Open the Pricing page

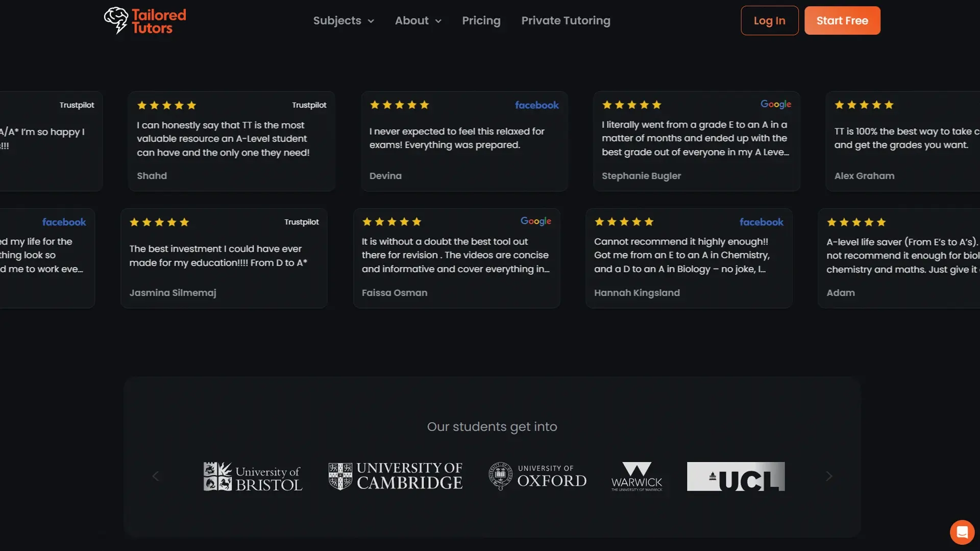(x=481, y=21)
